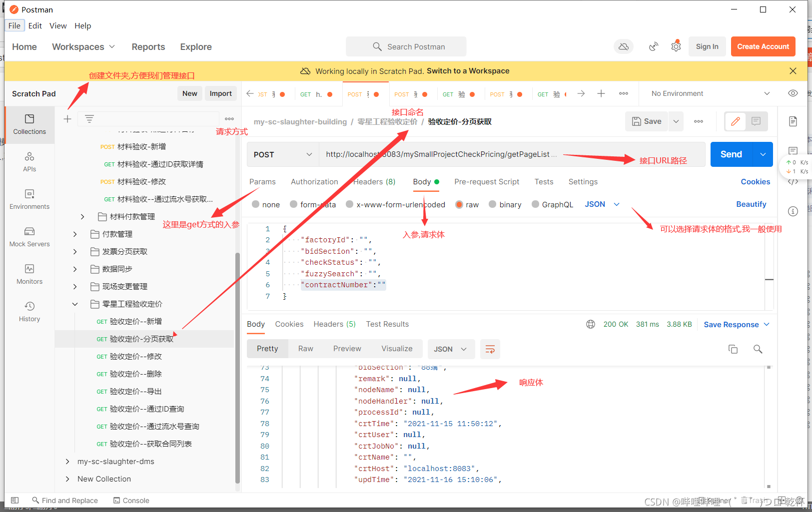Search within the response body

pos(758,349)
